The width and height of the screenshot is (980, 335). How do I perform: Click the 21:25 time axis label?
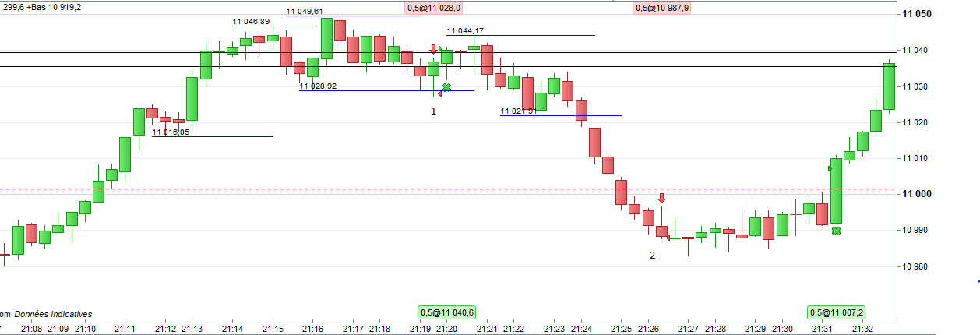(621, 330)
